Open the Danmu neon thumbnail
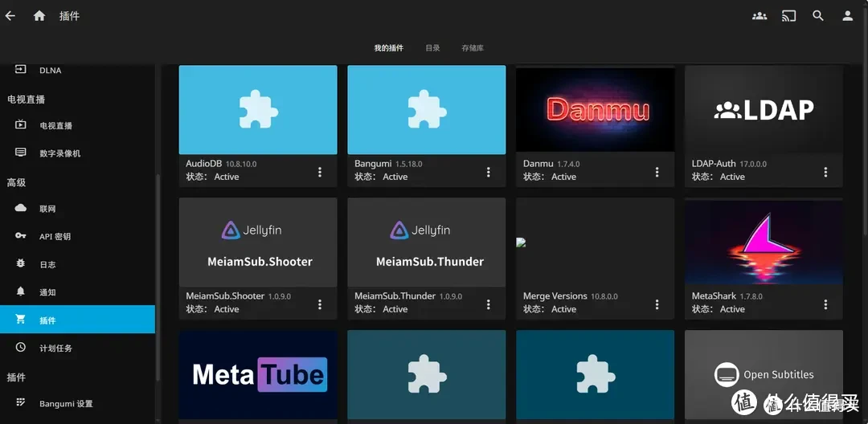Viewport: 868px width, 424px height. (595, 109)
